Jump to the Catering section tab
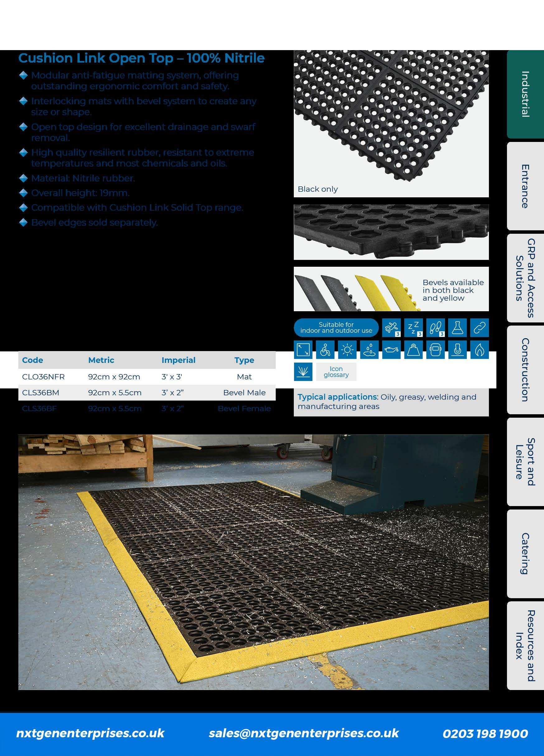Screen dimensions: 544x756 click(x=525, y=554)
